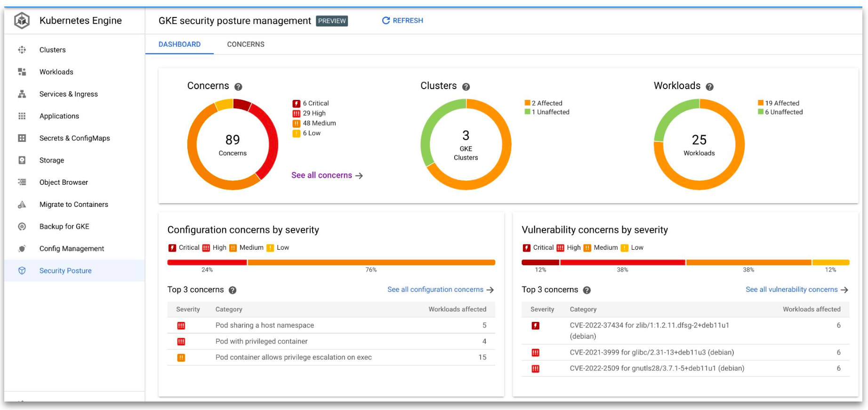Image resolution: width=868 pixels, height=410 pixels.
Task: Select Pod container allows privilege escalation row
Action: [x=331, y=358]
